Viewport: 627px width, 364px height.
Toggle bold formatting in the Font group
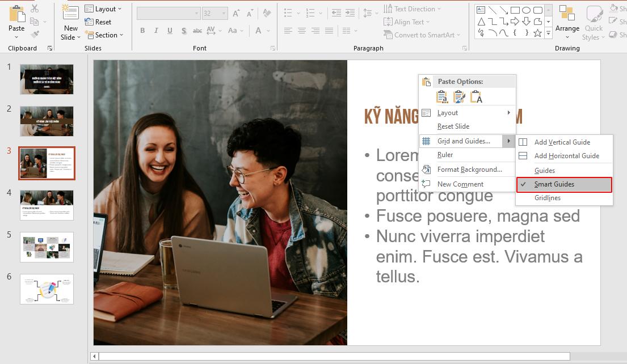142,31
